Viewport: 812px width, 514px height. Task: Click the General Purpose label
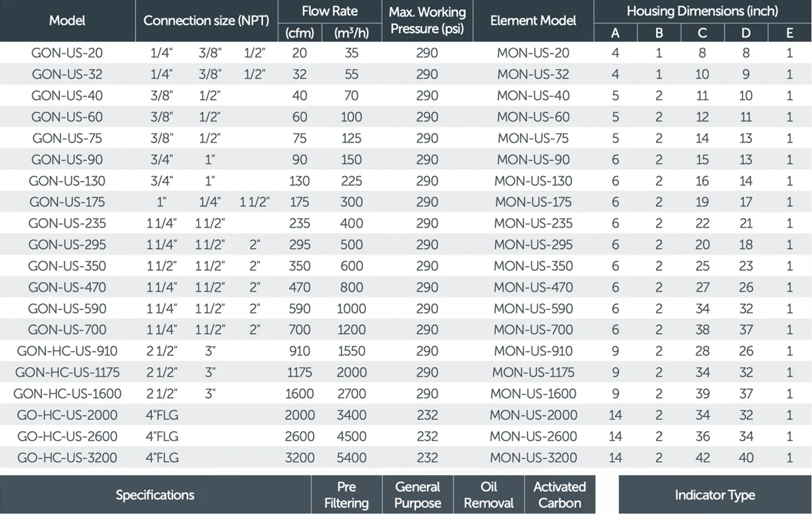point(418,495)
